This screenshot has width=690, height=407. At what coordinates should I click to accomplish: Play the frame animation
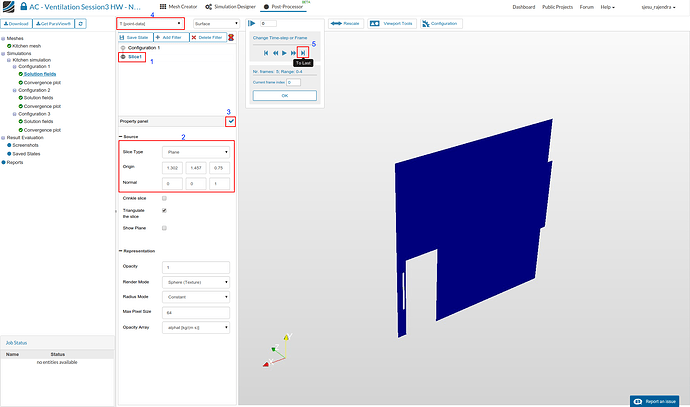[x=284, y=53]
